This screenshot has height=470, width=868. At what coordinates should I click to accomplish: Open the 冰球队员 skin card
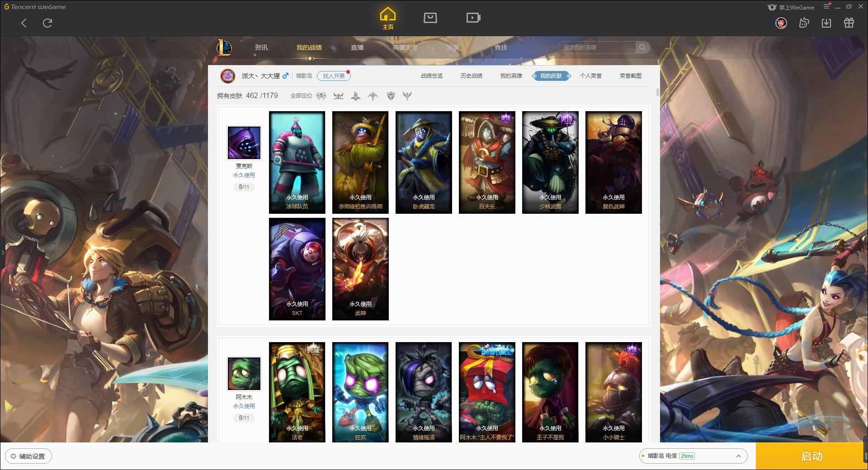point(297,162)
